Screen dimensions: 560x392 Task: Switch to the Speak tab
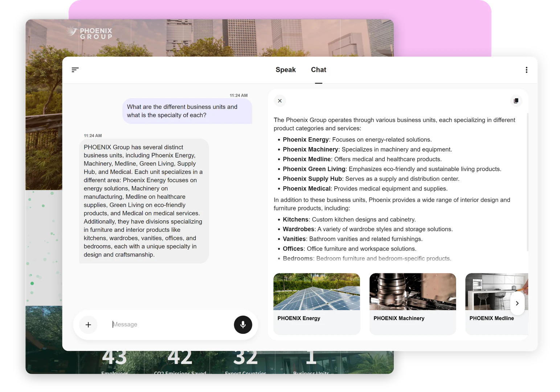coord(286,70)
